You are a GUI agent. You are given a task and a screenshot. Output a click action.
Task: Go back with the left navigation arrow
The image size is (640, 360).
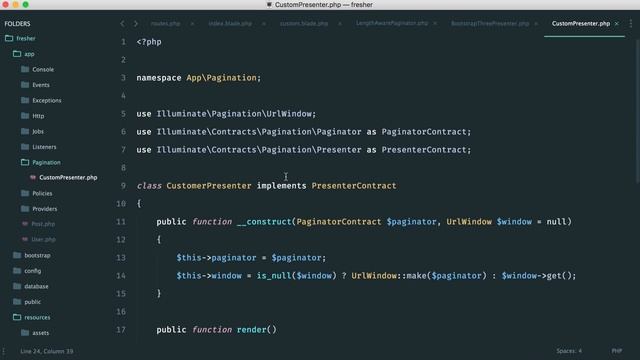(122, 24)
